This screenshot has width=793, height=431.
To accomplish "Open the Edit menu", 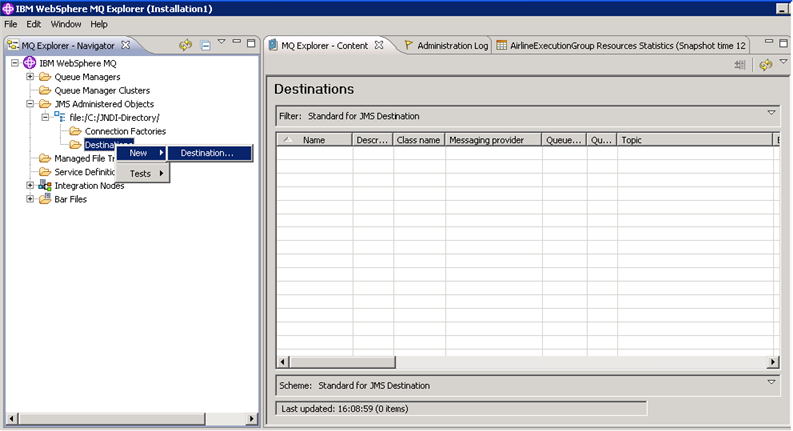I will click(33, 24).
